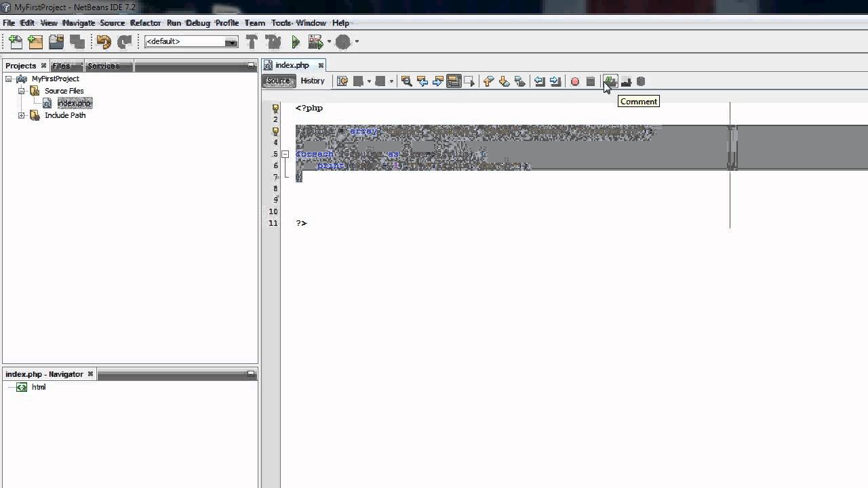Open the Source menu
The image size is (868, 488).
coord(112,23)
